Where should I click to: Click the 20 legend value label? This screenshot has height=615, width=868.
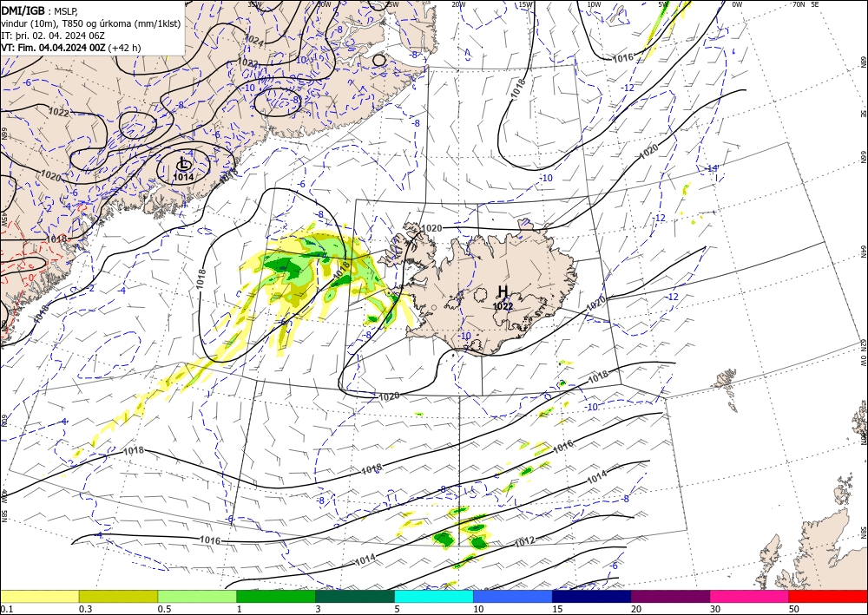coord(636,609)
